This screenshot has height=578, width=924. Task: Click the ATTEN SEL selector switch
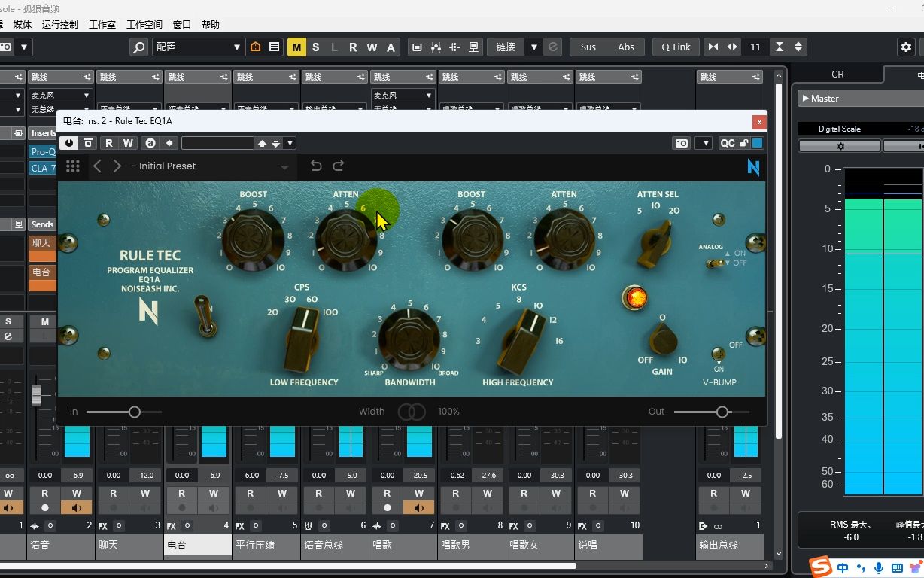pyautogui.click(x=656, y=242)
